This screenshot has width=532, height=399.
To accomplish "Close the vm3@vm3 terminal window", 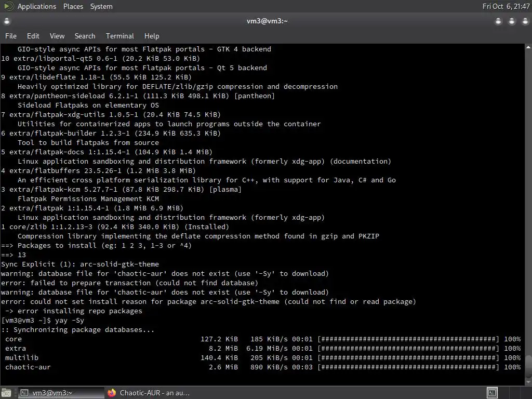I will pos(525,21).
